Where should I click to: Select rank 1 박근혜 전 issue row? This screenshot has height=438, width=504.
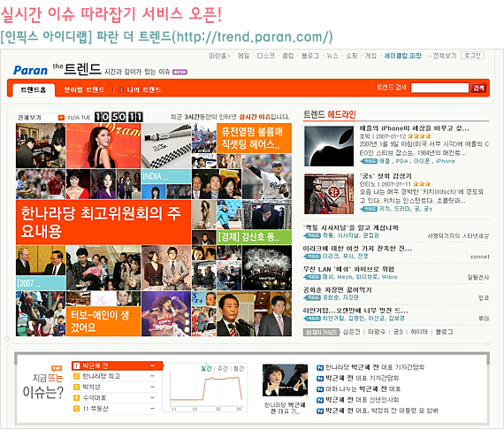coord(117,365)
